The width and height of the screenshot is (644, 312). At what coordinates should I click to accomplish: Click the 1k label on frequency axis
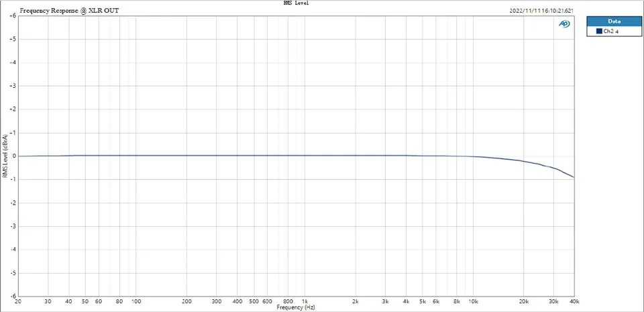tap(305, 301)
